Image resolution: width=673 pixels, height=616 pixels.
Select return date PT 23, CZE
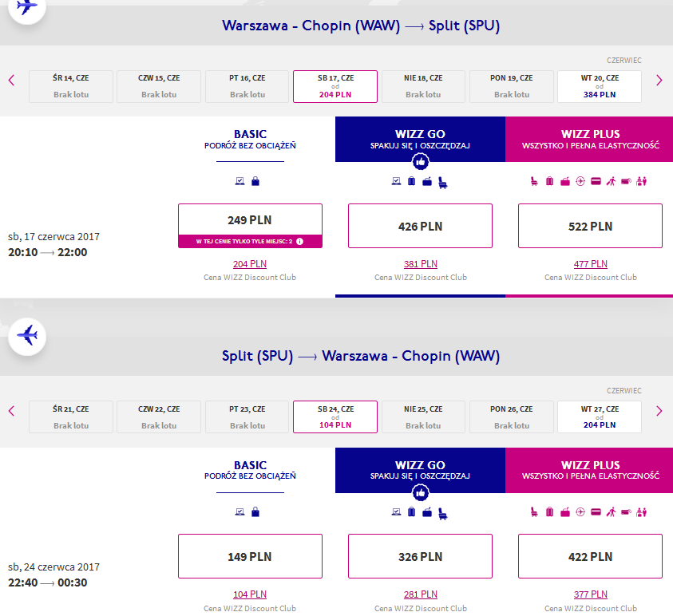click(x=247, y=417)
